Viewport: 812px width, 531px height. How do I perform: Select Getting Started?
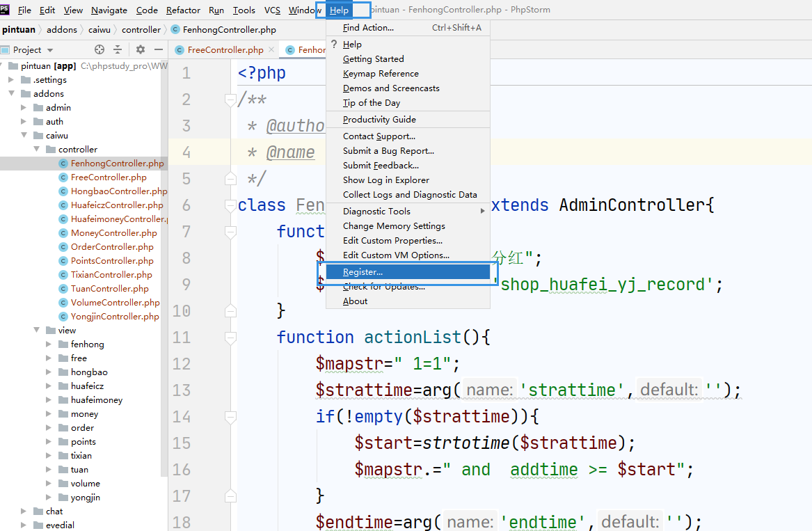click(x=408, y=59)
